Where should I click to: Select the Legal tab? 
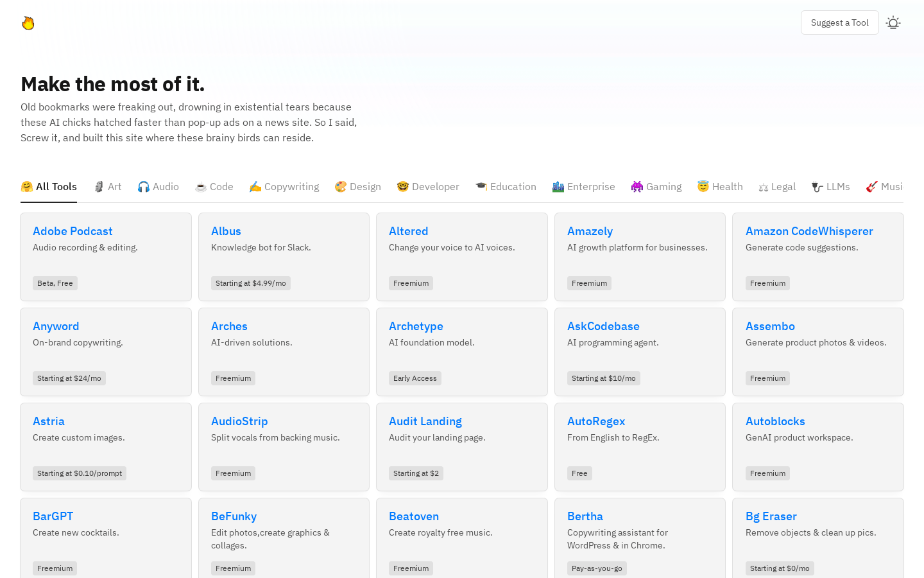pyautogui.click(x=777, y=187)
